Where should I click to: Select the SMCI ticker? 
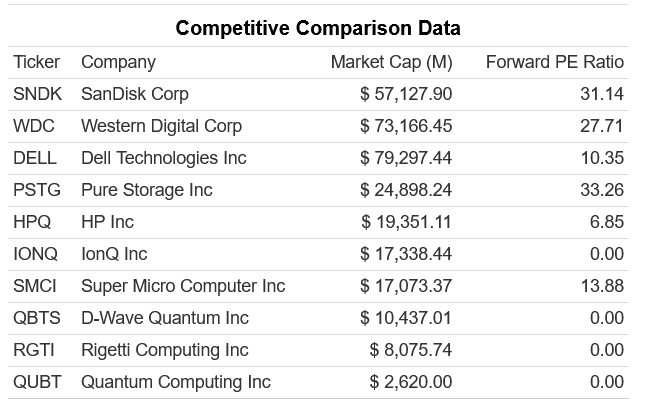pos(35,286)
